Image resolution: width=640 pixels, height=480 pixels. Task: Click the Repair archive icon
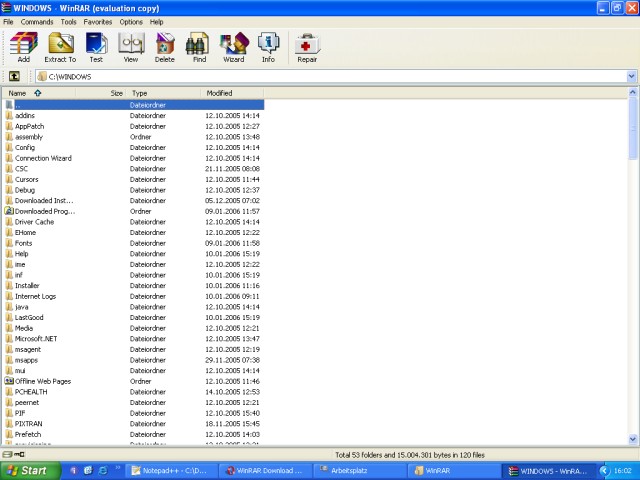click(x=307, y=47)
